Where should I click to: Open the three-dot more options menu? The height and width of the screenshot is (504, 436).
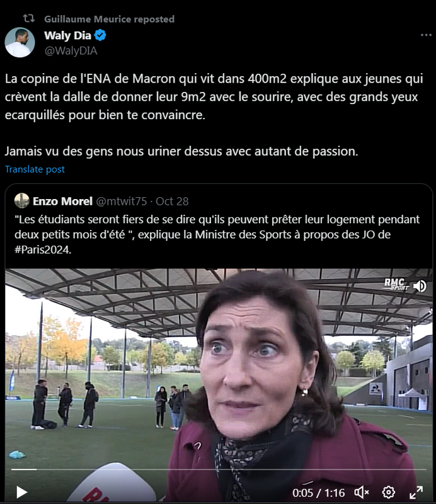426,35
